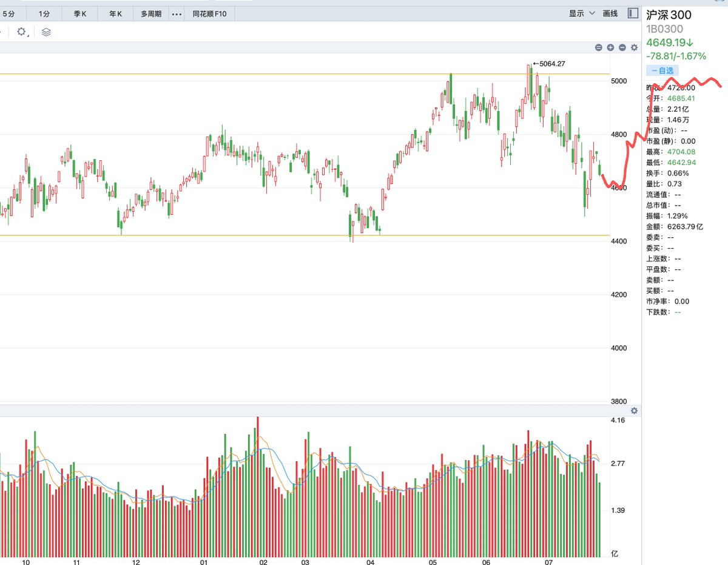Click the 总量 2.21亿 row
Viewport: 728px width, 565px height.
[667, 109]
